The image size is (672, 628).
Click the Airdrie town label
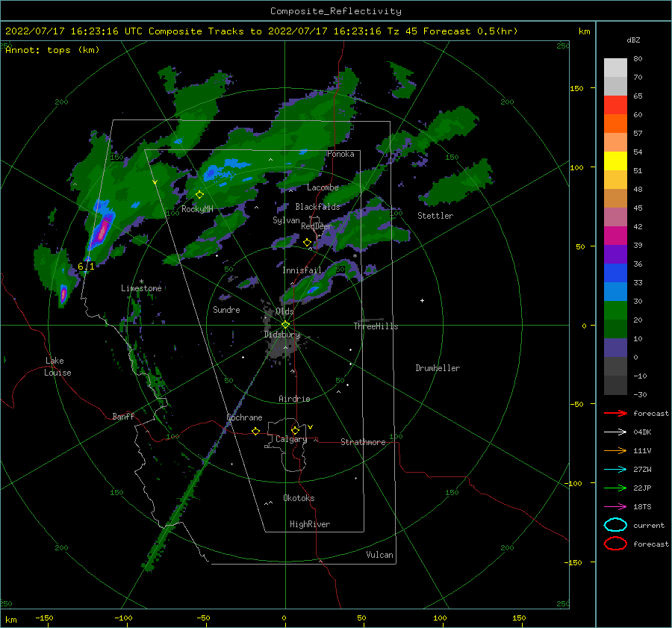294,399
